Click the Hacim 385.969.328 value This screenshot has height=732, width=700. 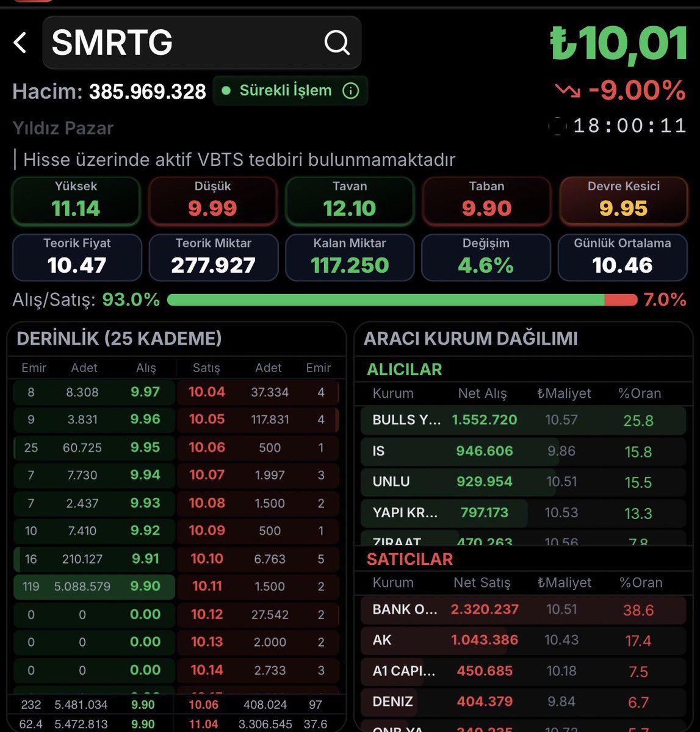point(148,91)
